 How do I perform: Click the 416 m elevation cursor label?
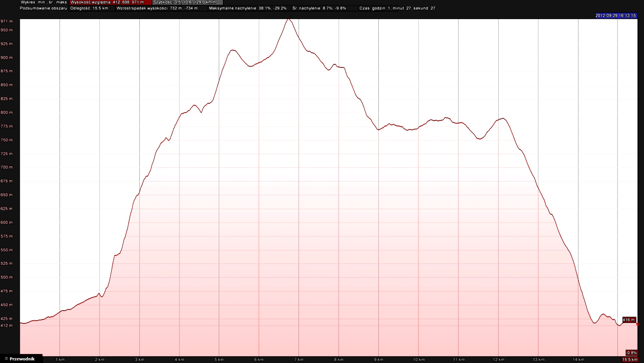(629, 320)
